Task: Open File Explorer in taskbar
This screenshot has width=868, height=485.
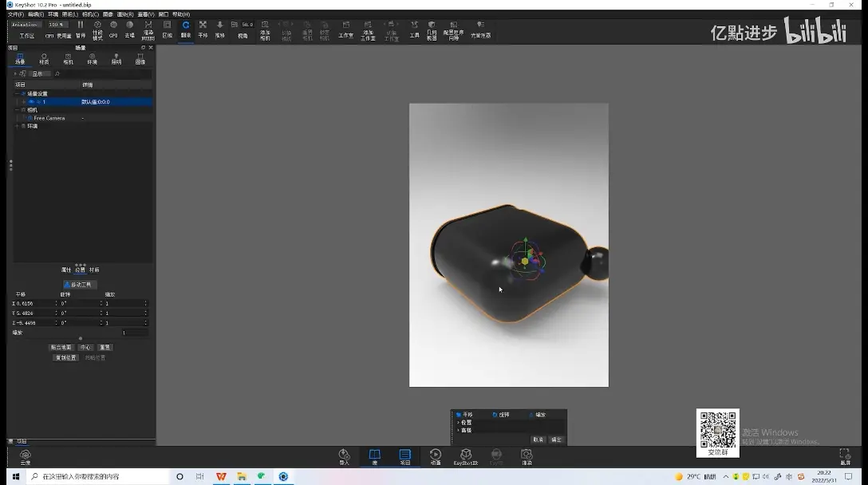Action: tap(242, 476)
